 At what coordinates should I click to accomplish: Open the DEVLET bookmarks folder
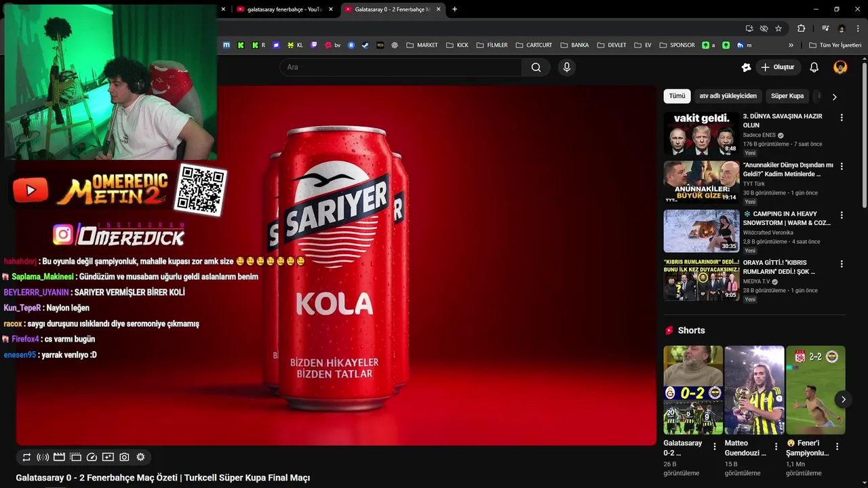click(612, 45)
